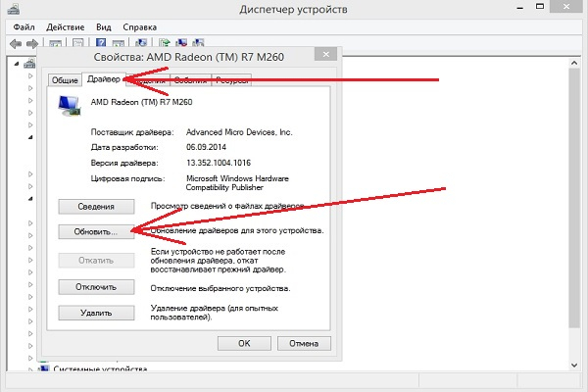The width and height of the screenshot is (588, 392).
Task: Click the driver date 06.09.2014
Action: point(206,147)
